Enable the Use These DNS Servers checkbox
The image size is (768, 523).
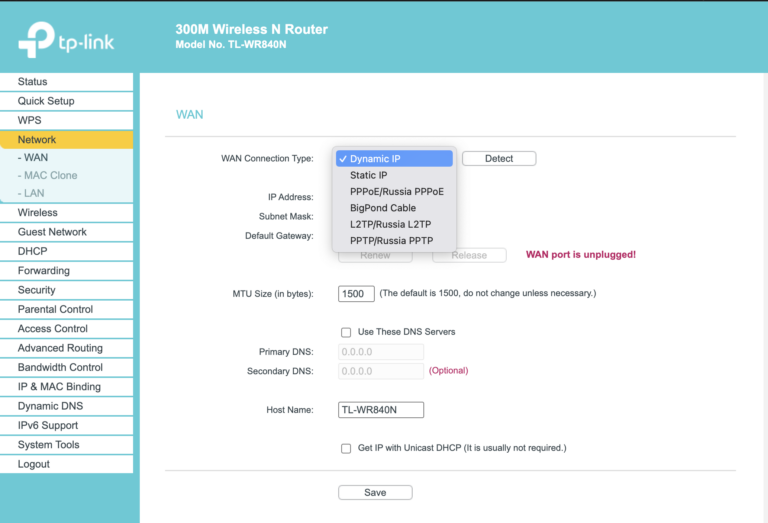point(346,332)
